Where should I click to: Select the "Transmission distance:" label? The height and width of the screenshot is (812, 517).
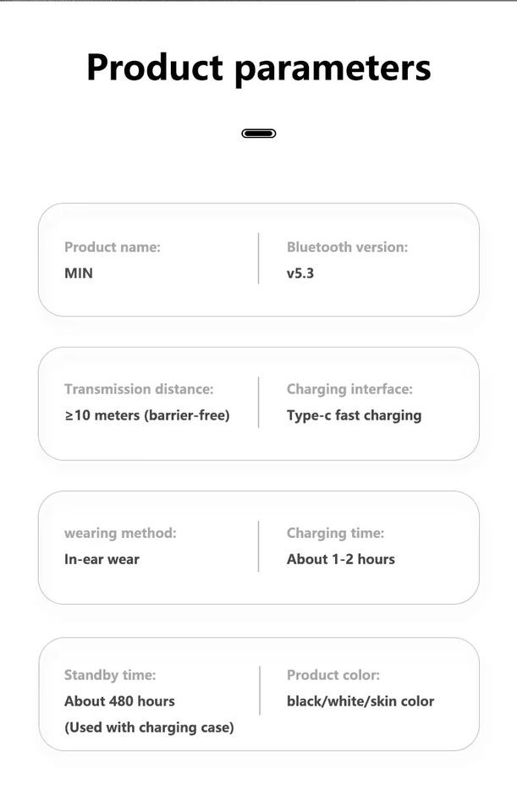(139, 389)
